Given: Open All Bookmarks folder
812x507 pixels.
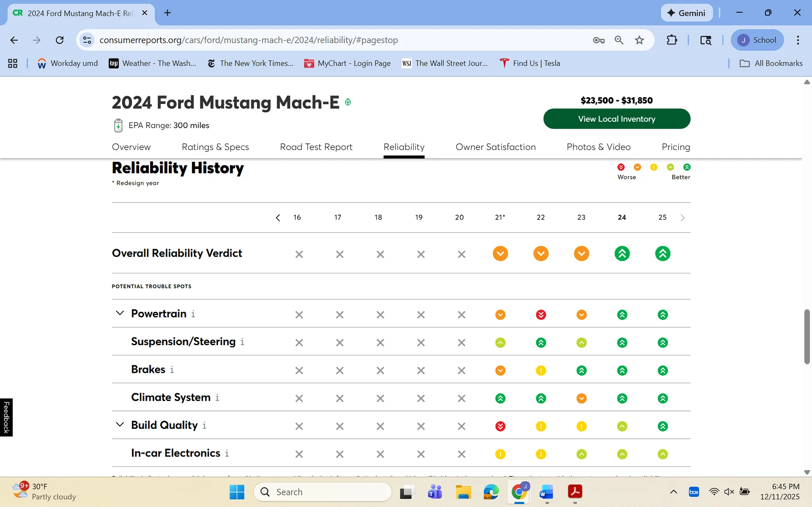Looking at the screenshot, I should 771,63.
